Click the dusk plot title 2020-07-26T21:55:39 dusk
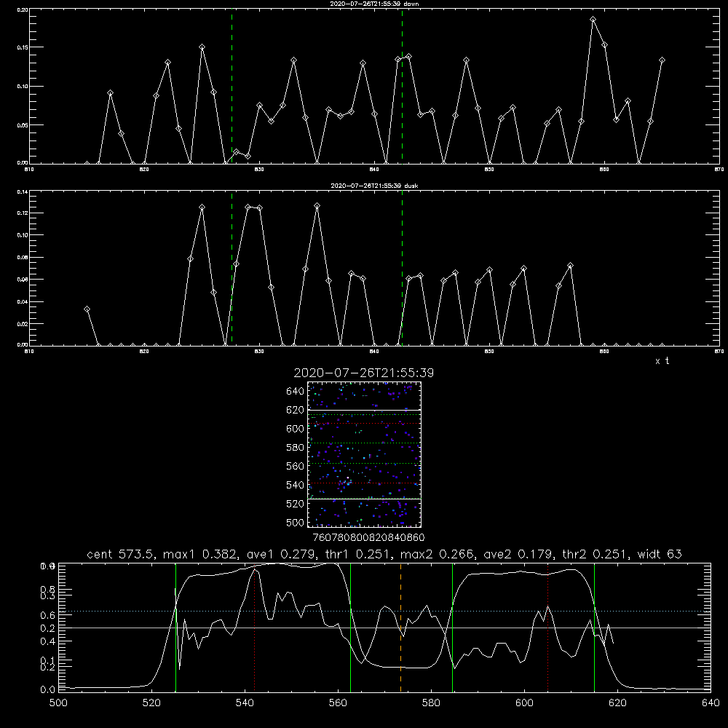This screenshot has width=728, height=728. [x=374, y=186]
